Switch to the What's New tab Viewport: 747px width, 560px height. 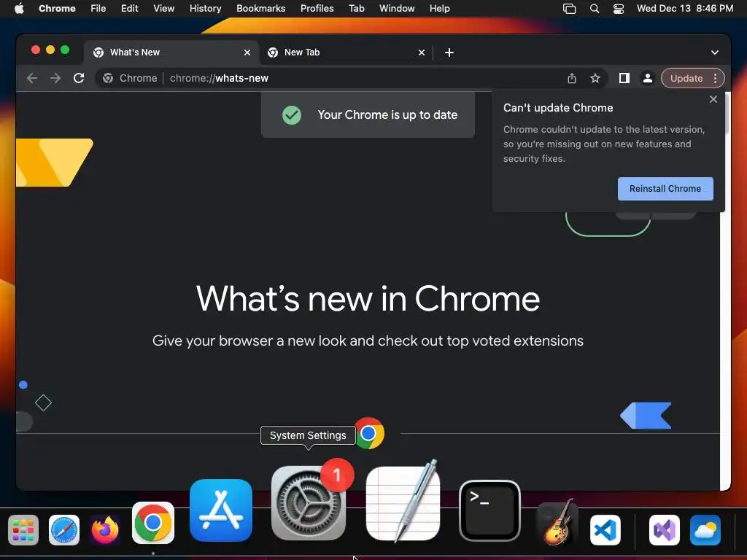tap(171, 52)
